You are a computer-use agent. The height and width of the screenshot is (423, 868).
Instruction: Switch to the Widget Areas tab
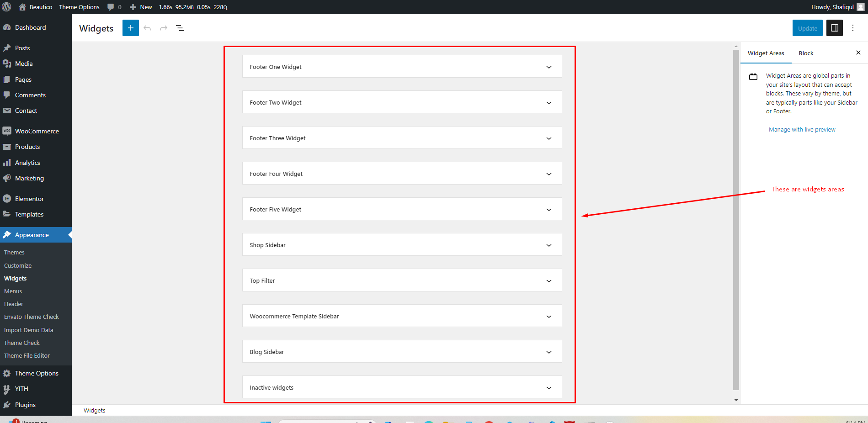(766, 53)
